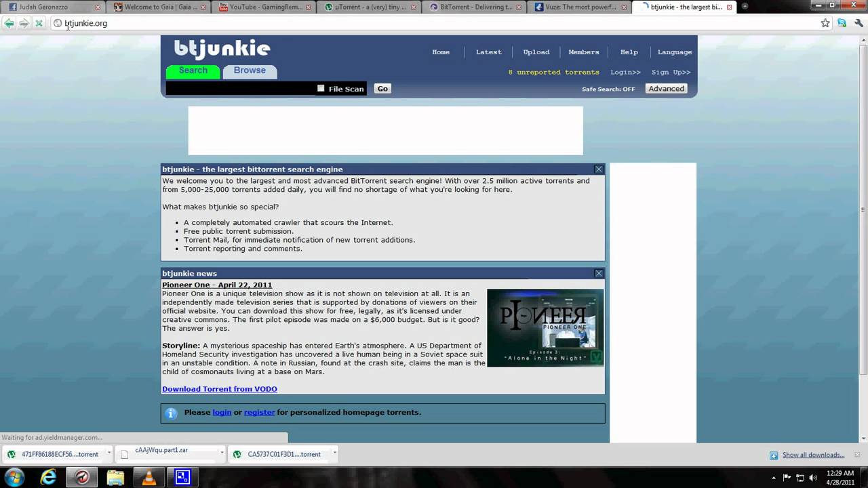This screenshot has width=868, height=488.
Task: Click the btjunkie.org address bar
Action: (434, 23)
